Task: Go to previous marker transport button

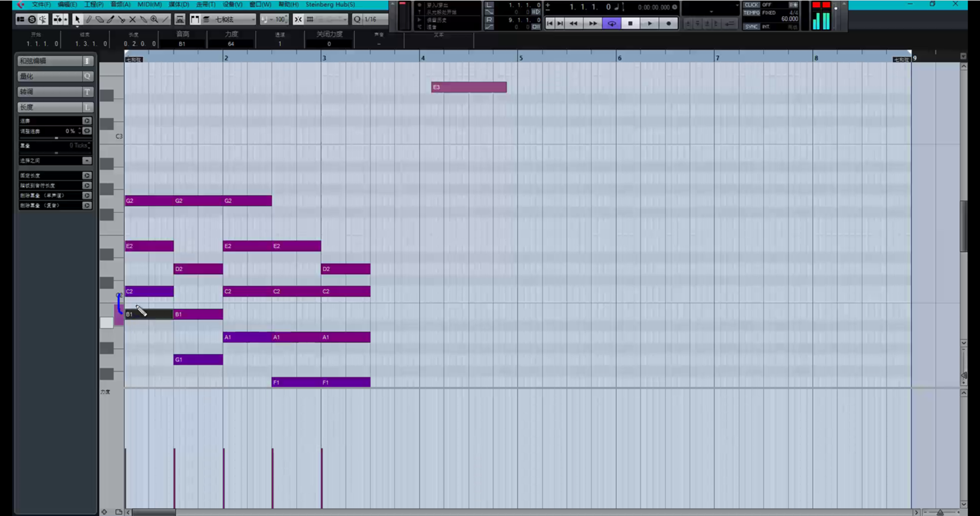Action: click(550, 23)
